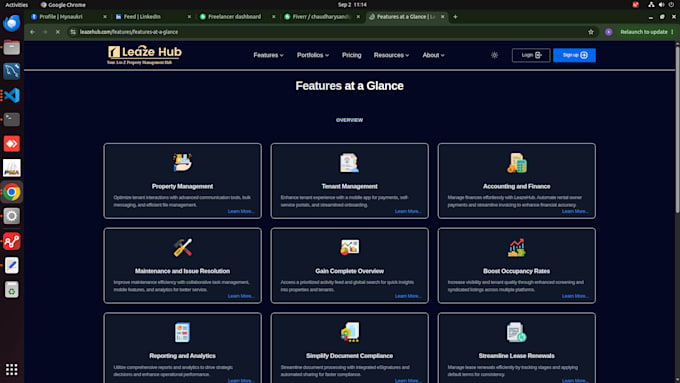Open Learn More under Accounting and Finance
The height and width of the screenshot is (383, 680).
tap(575, 211)
